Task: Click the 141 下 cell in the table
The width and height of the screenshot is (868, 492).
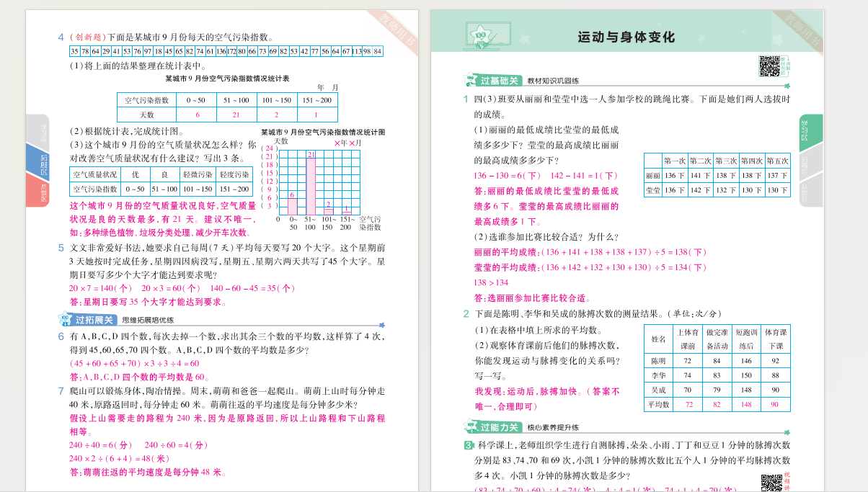Action: pos(700,175)
